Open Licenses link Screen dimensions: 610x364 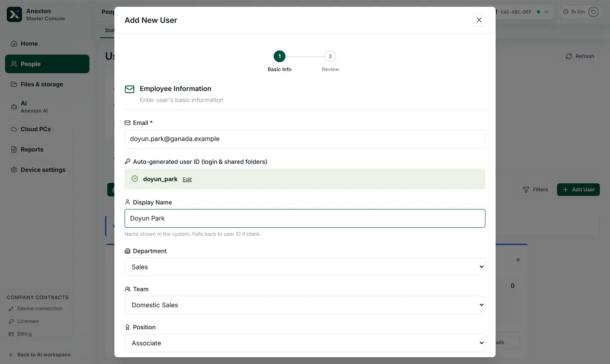click(x=24, y=321)
